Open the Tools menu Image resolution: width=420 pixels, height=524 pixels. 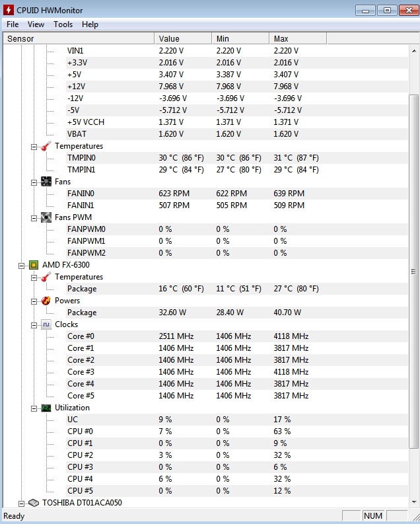63,24
